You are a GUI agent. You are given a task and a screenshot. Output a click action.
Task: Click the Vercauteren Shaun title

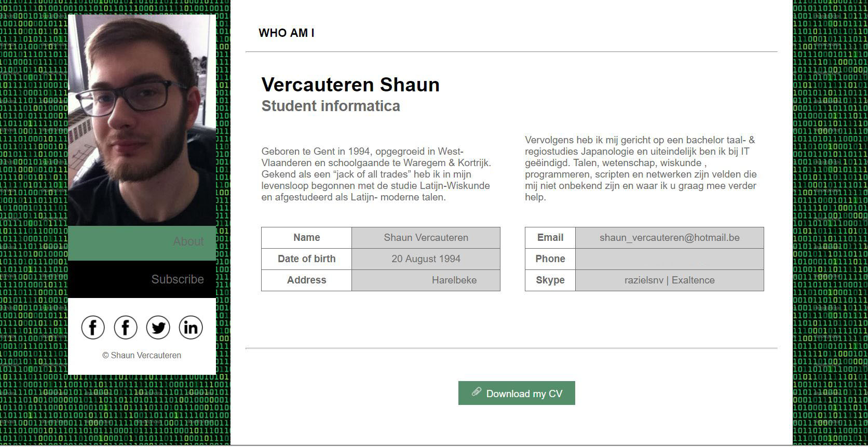coord(350,85)
